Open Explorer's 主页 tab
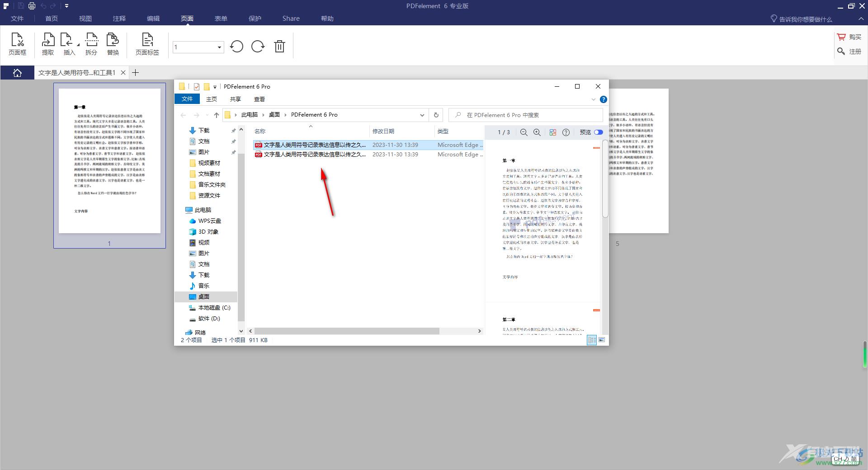The width and height of the screenshot is (868, 470). (x=212, y=99)
